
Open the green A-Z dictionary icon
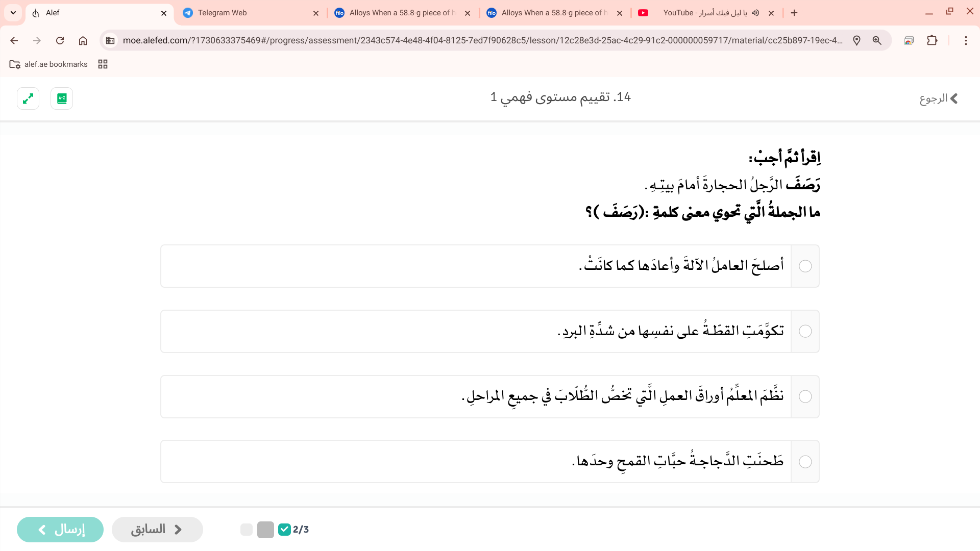click(x=62, y=98)
